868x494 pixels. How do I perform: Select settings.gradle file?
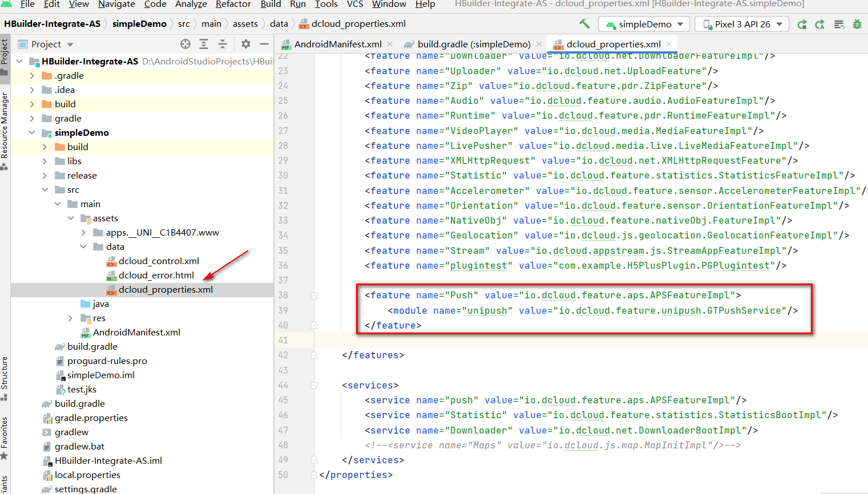86,489
